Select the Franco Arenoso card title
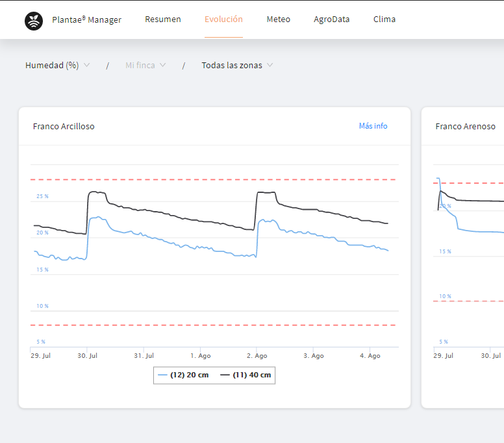The width and height of the screenshot is (504, 443). click(465, 127)
